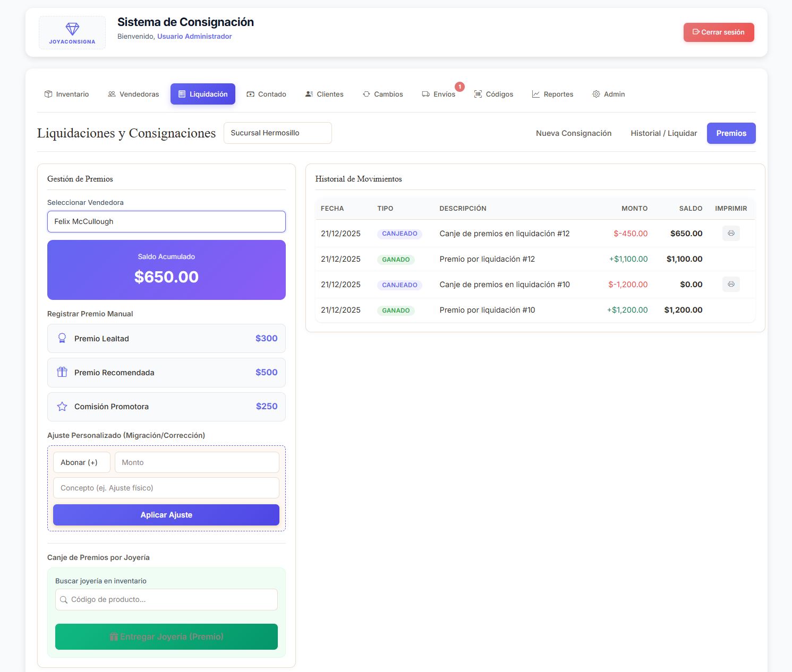This screenshot has height=672, width=792.
Task: Click the Cerrar sesión button
Action: 719,32
